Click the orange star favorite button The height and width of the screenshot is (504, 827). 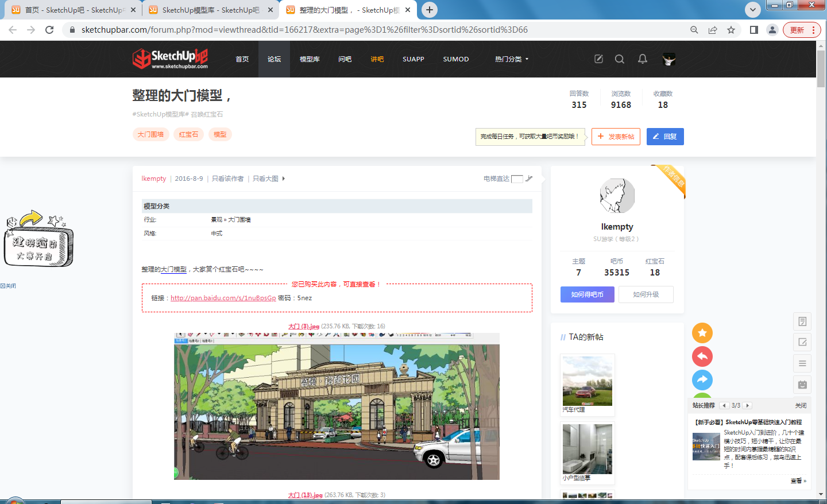(x=702, y=333)
